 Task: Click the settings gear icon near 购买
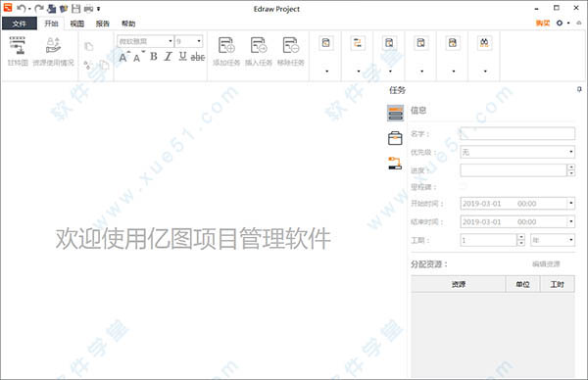(560, 23)
